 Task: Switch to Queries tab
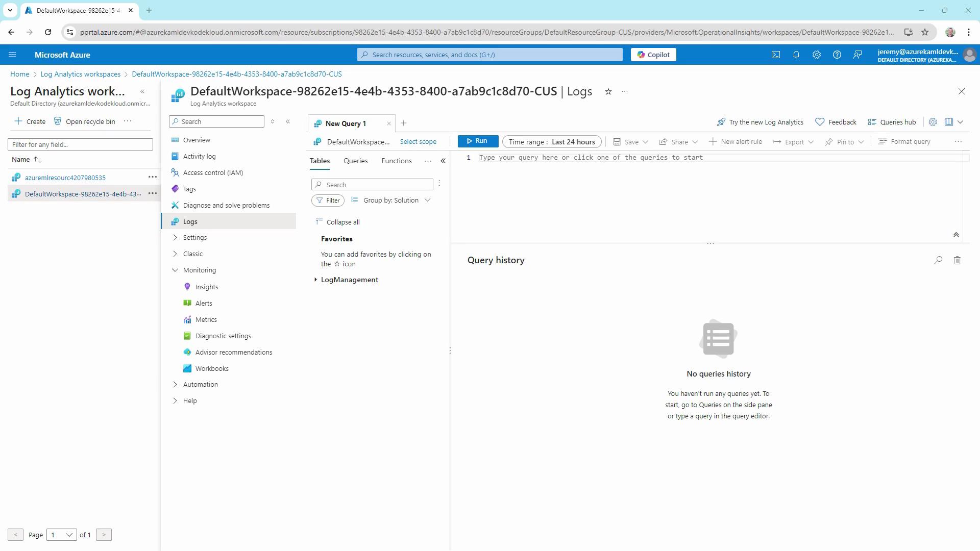point(355,161)
